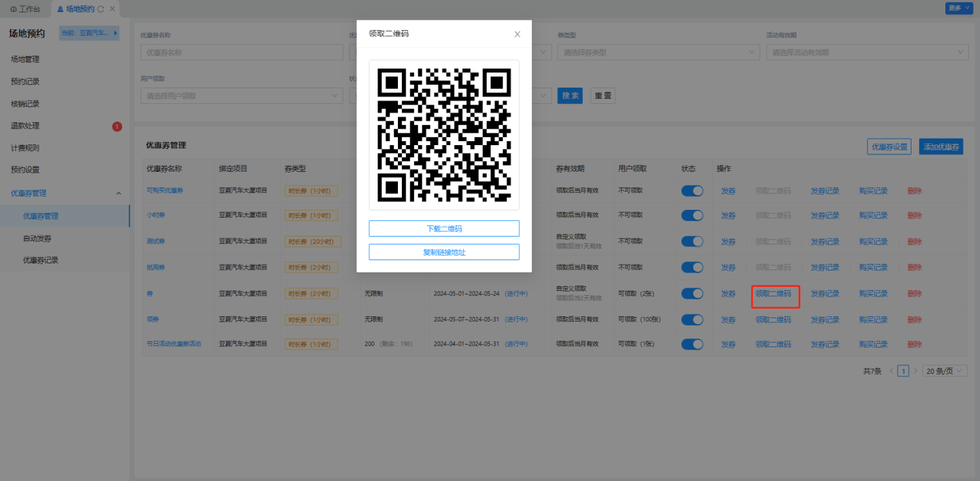This screenshot has height=481, width=980.
Task: Click 发券 for the 可购买优惠券 row
Action: click(x=728, y=191)
